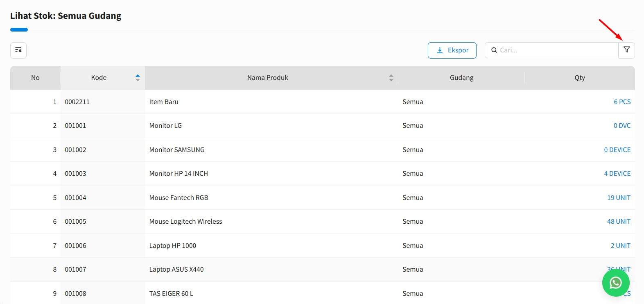Click the Gudang column header
Image resolution: width=644 pixels, height=304 pixels.
[x=461, y=77]
